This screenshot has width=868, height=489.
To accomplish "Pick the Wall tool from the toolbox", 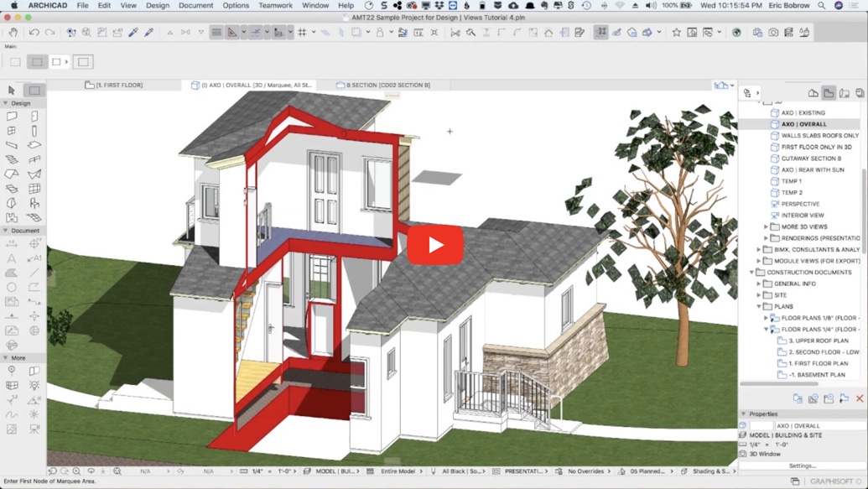I will click(x=12, y=116).
